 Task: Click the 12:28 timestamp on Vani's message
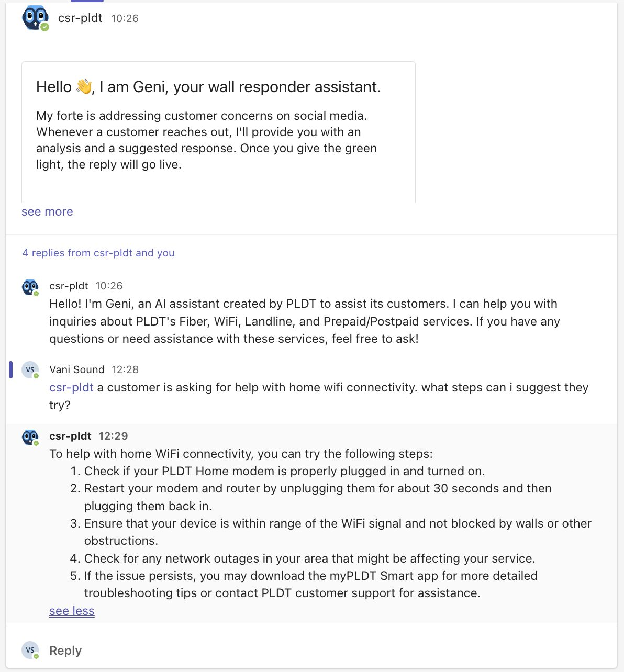pyautogui.click(x=125, y=369)
